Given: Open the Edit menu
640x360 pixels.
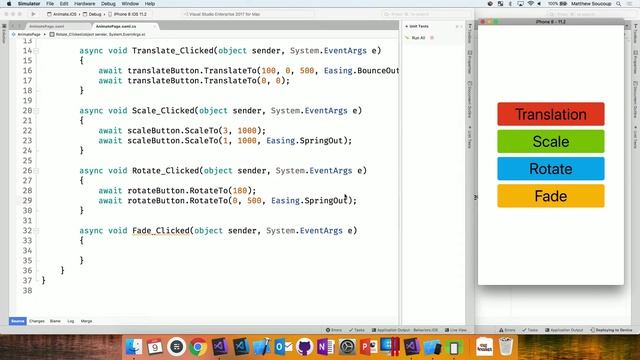Looking at the screenshot, I should [64, 4].
